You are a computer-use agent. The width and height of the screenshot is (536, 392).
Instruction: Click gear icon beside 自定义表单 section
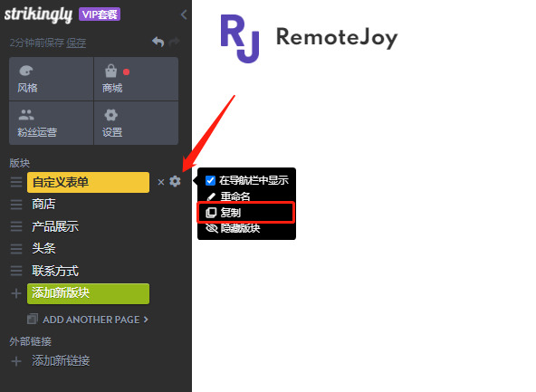pyautogui.click(x=175, y=181)
